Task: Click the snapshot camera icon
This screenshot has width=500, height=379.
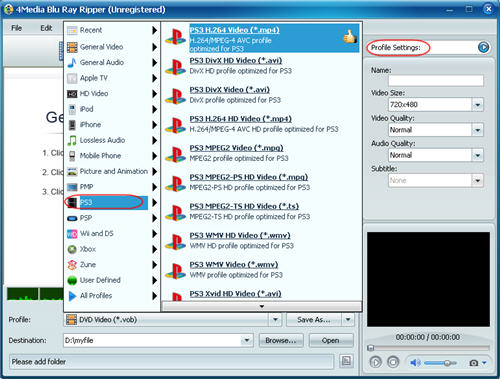Action: coord(474,363)
